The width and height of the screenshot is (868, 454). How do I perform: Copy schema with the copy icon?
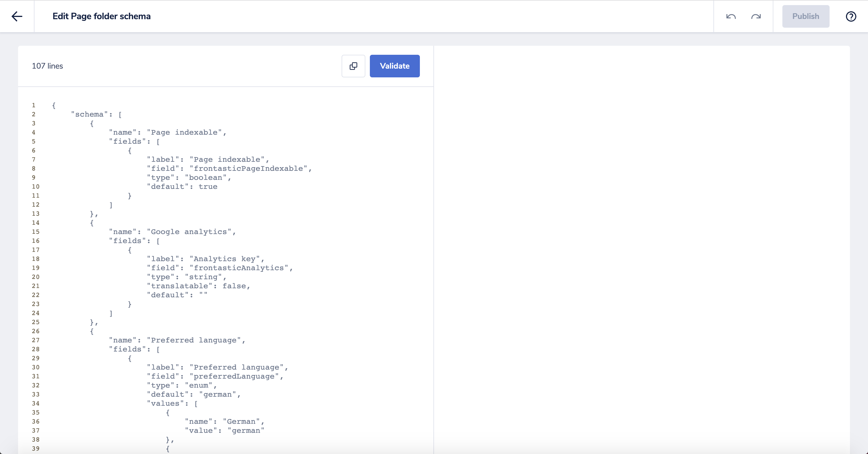pos(353,66)
